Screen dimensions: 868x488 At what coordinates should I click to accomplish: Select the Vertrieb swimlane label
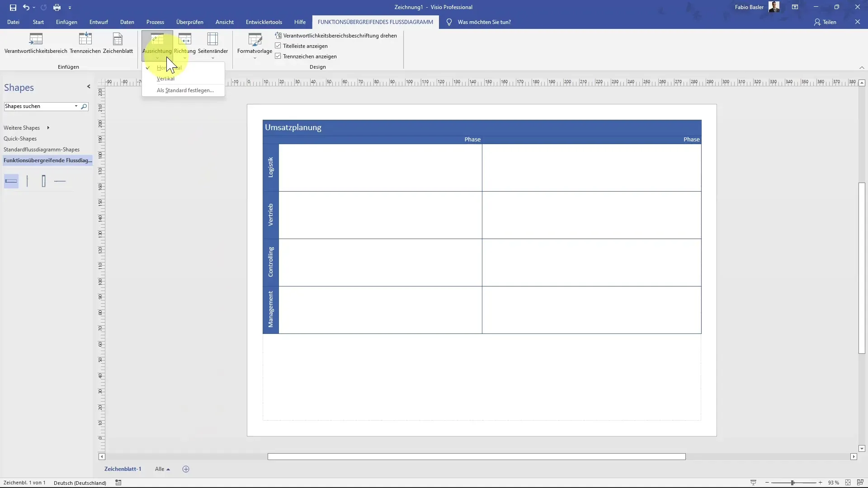[x=271, y=215]
